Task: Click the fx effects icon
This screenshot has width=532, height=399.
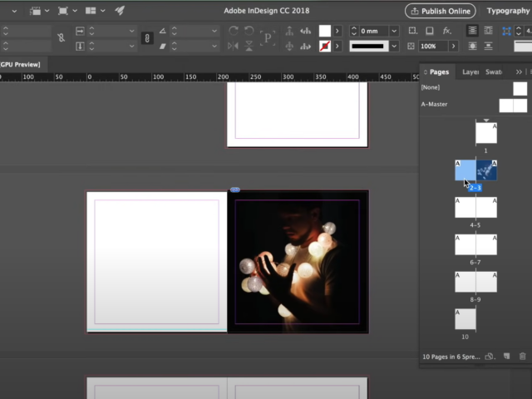Action: coord(447,31)
